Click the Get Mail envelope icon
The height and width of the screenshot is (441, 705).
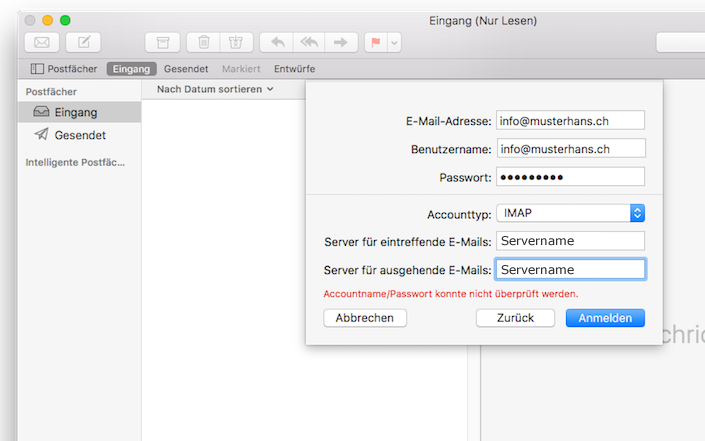(x=42, y=42)
